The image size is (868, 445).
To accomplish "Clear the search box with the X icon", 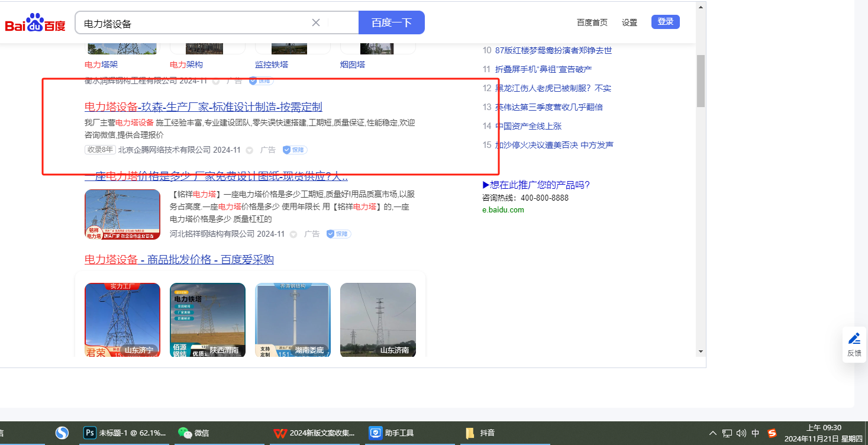I will [x=316, y=22].
